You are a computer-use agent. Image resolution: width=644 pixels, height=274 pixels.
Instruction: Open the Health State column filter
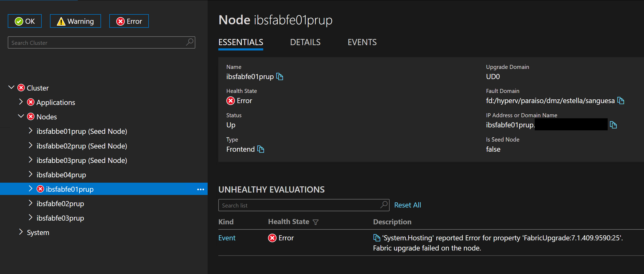(316, 222)
